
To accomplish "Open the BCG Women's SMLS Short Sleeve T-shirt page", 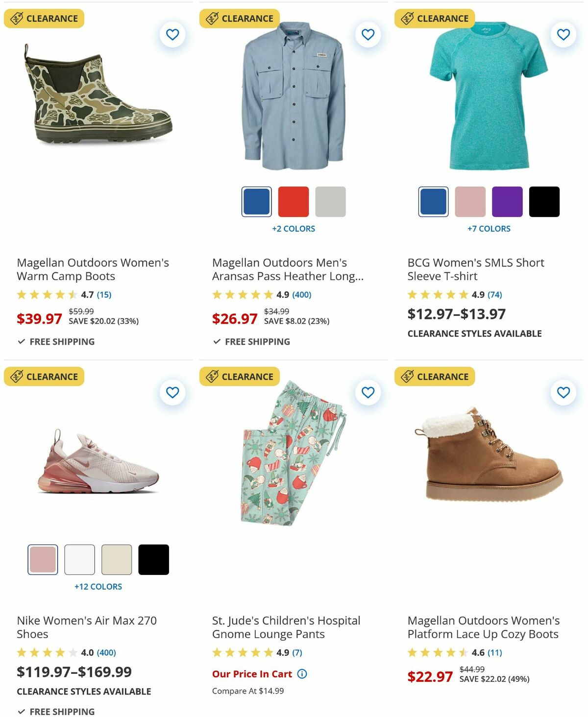I will pyautogui.click(x=475, y=269).
